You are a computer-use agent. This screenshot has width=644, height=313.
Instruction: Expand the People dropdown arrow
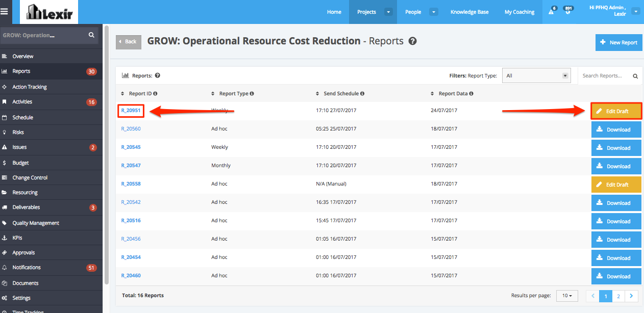(434, 12)
